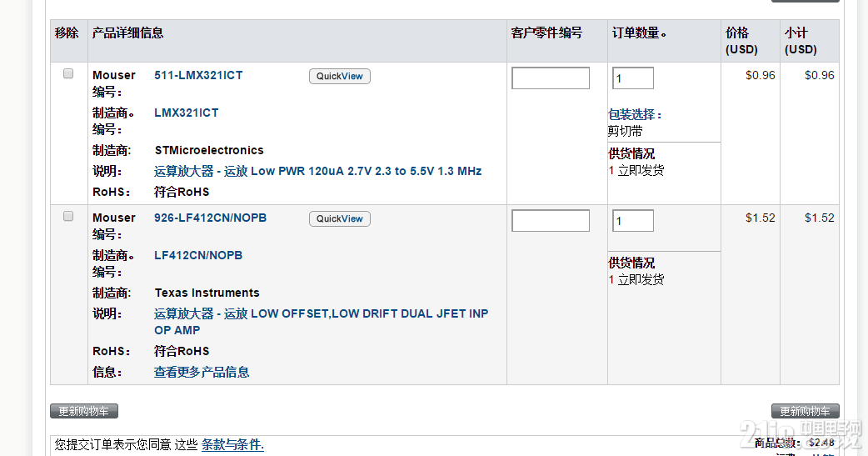Open the LOW OFFSET JFET description link
Viewport: 868px width, 456px height.
[321, 322]
